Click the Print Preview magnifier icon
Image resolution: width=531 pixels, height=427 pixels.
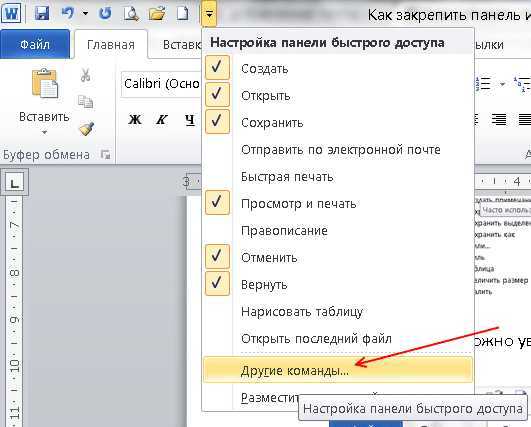click(x=131, y=14)
